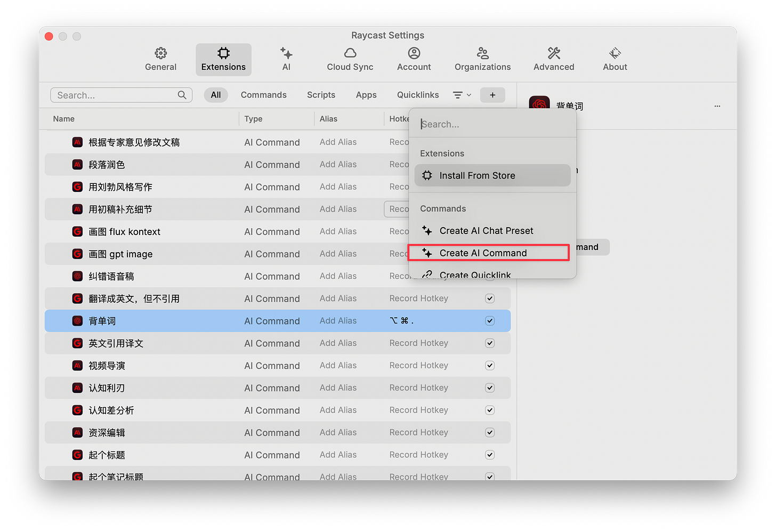Filter the list by Quicklinks
The width and height of the screenshot is (776, 532).
pos(418,95)
